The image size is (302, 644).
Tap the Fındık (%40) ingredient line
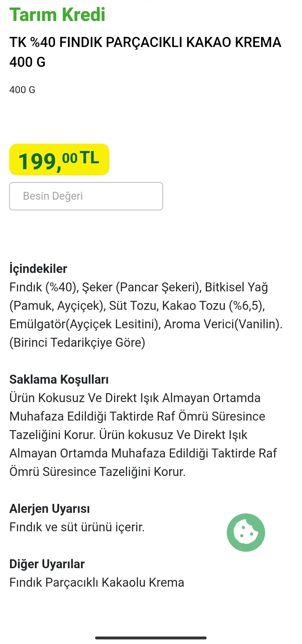coord(138,287)
